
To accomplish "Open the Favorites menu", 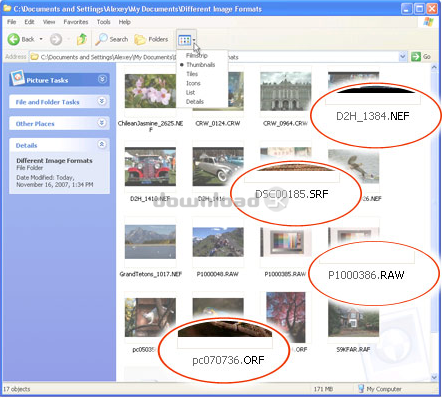I will (x=76, y=22).
